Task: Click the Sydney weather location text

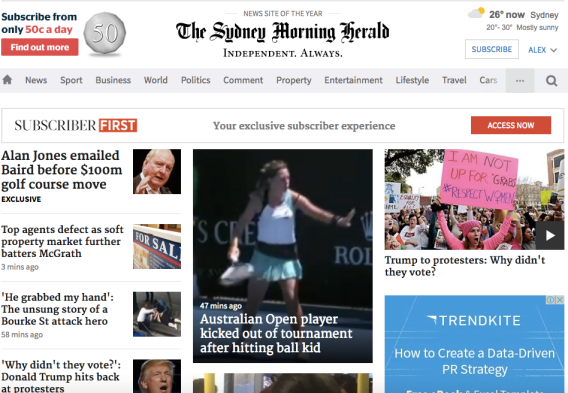Action: coord(544,15)
